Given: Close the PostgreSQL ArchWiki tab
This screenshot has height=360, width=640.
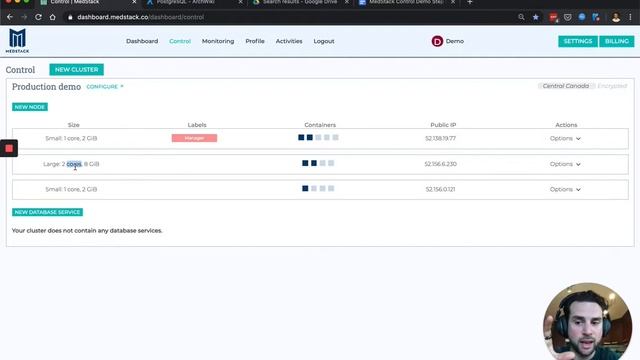Looking at the screenshot, I should pyautogui.click(x=240, y=2).
